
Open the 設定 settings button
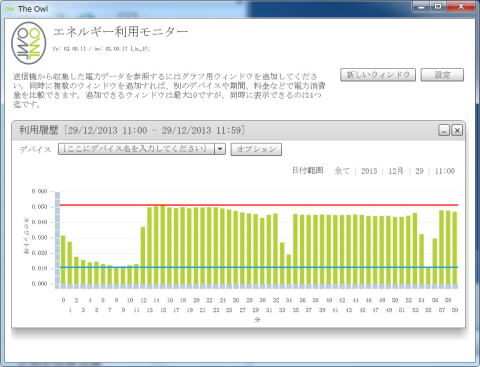pyautogui.click(x=442, y=75)
